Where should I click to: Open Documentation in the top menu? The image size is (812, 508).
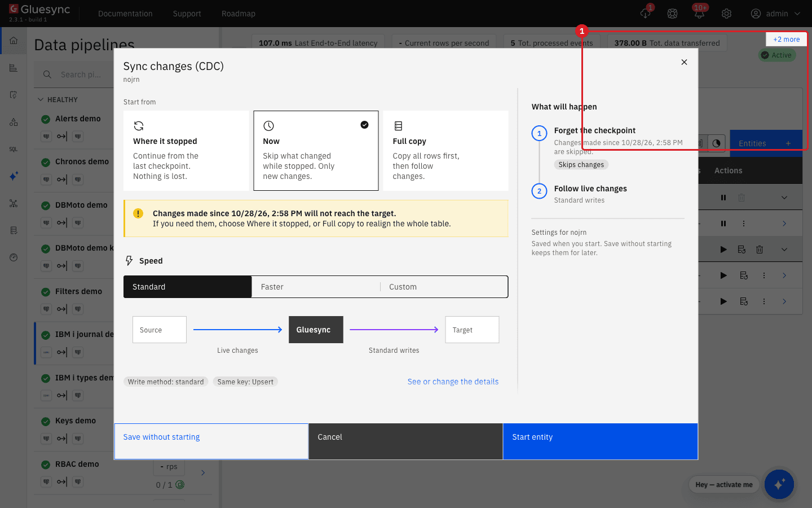pyautogui.click(x=125, y=14)
